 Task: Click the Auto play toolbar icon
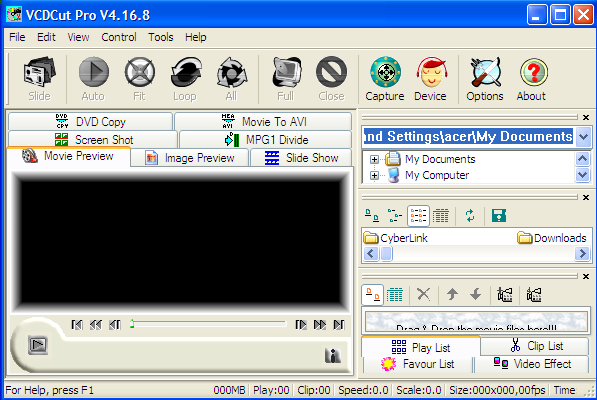point(93,79)
